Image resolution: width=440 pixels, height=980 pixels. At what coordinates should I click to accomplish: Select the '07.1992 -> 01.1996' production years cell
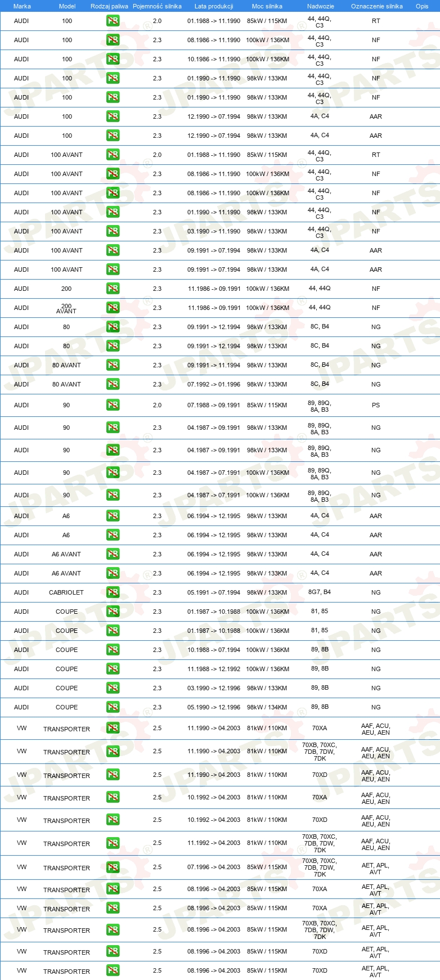pos(214,384)
